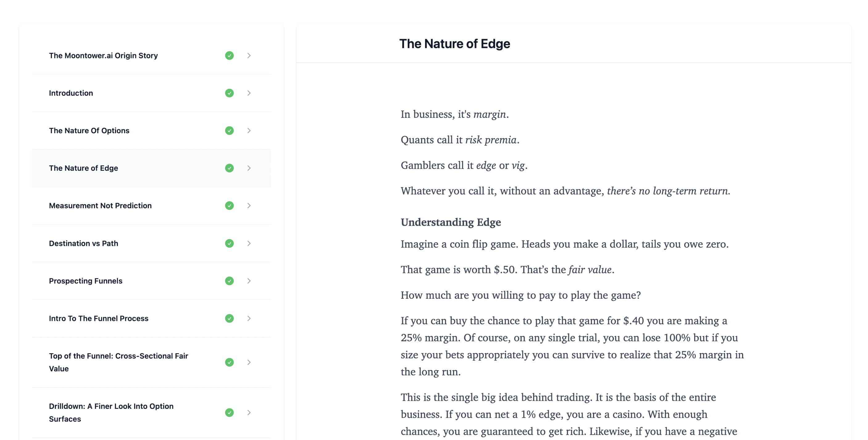
Task: Click completed icon for Prospecting Funnels
Action: [229, 281]
